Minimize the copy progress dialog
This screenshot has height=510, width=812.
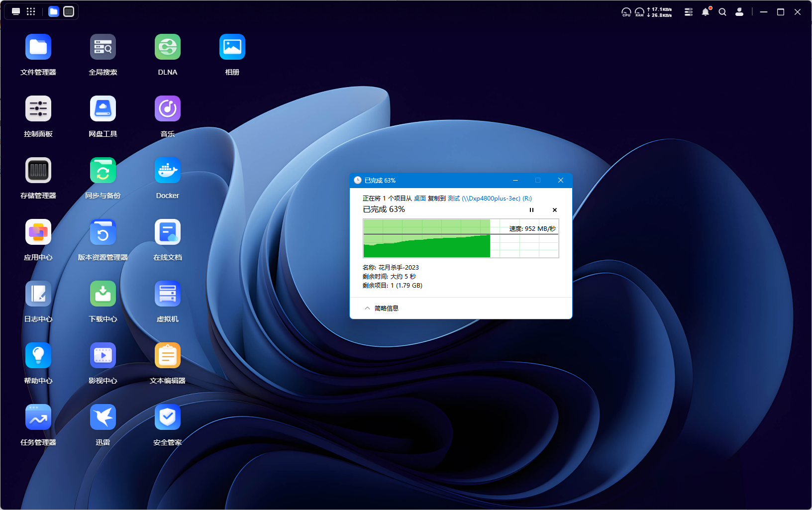pyautogui.click(x=515, y=180)
